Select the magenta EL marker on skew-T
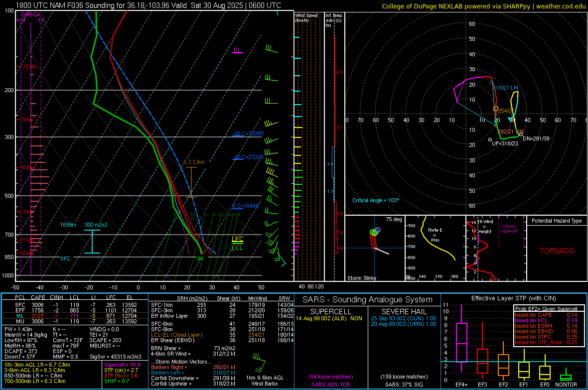 237,50
